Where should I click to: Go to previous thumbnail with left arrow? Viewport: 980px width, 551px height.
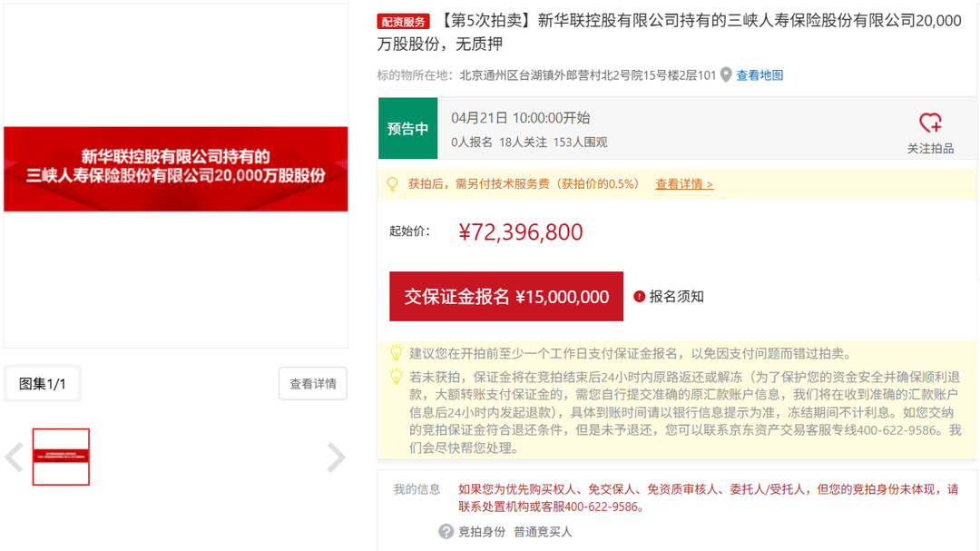(15, 457)
